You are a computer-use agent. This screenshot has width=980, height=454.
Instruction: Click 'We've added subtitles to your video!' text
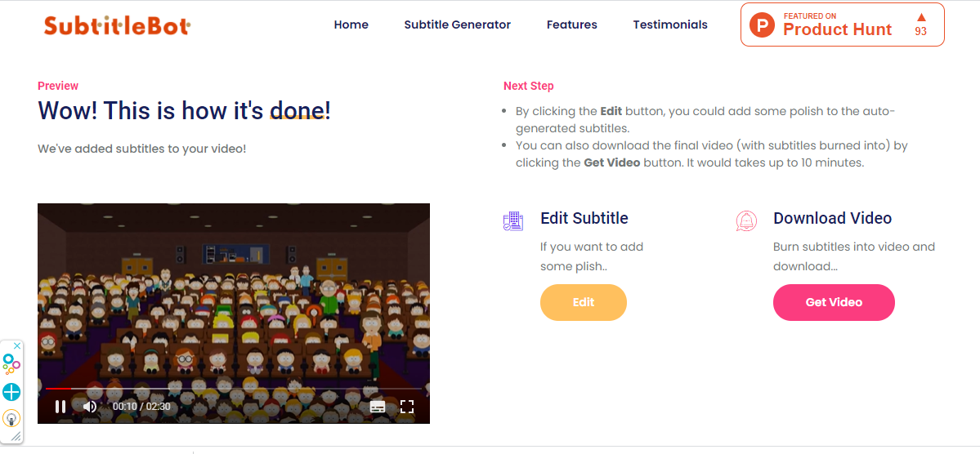tap(142, 149)
